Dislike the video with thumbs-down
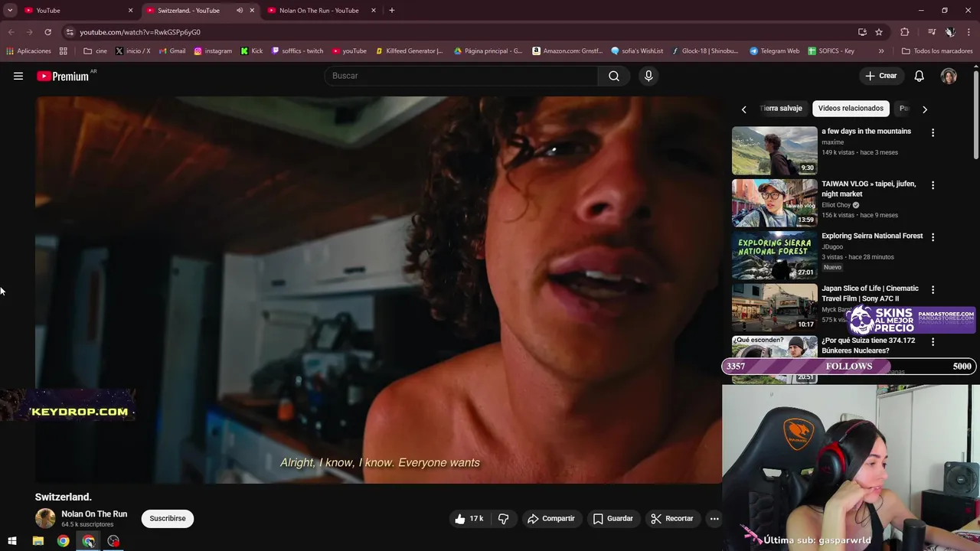Image resolution: width=980 pixels, height=551 pixels. pos(504,519)
